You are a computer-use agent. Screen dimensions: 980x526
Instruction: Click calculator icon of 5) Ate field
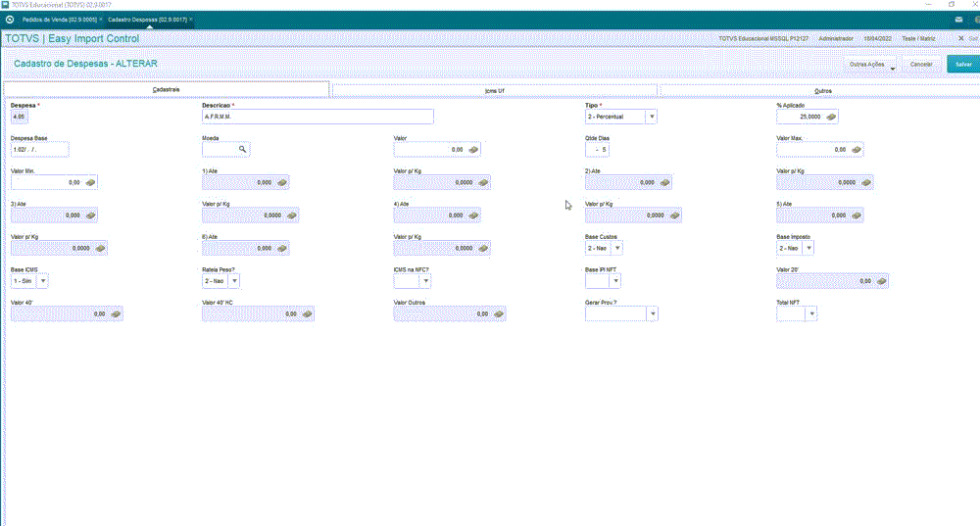coord(857,215)
